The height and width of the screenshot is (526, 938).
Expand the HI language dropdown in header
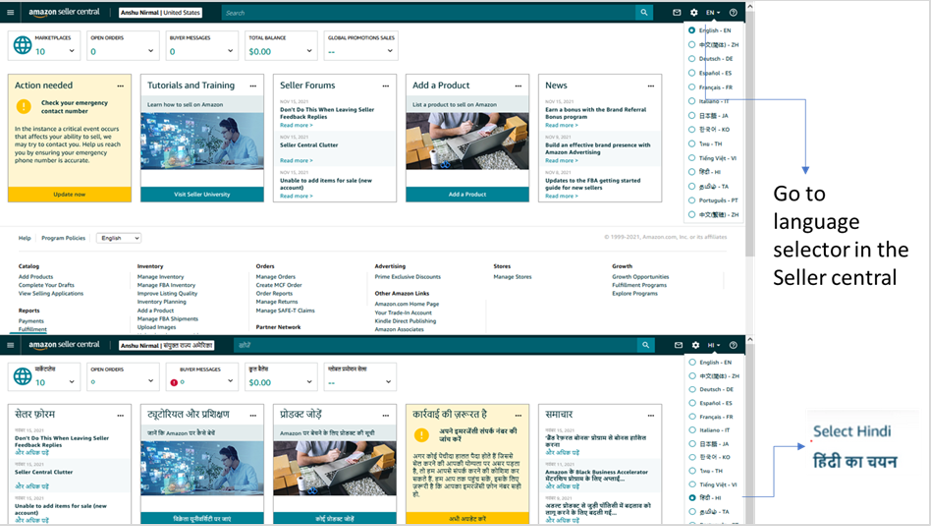714,345
